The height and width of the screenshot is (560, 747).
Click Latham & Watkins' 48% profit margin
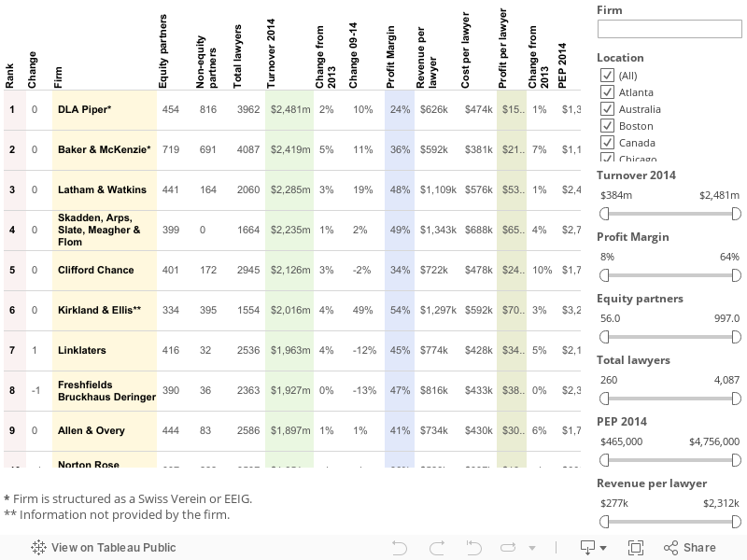point(400,189)
